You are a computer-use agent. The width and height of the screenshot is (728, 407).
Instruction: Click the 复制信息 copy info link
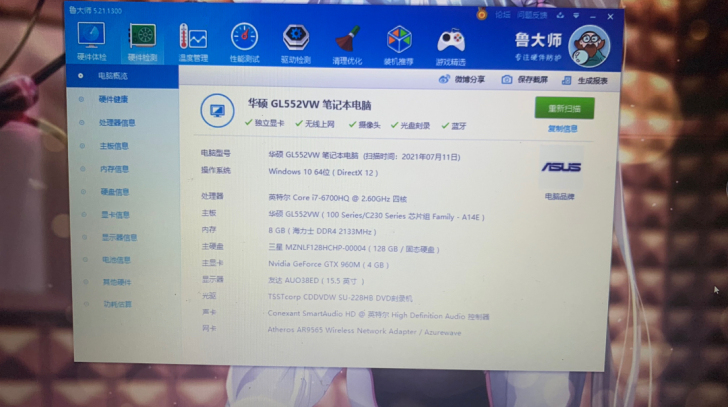[x=563, y=129]
